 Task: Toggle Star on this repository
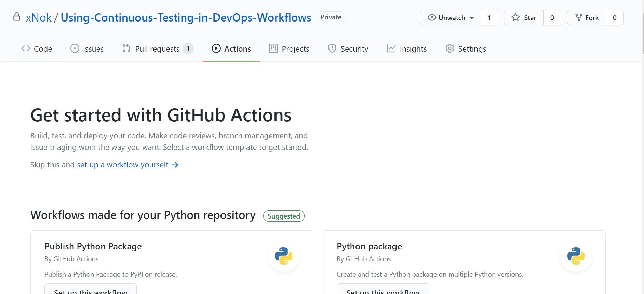click(x=524, y=18)
